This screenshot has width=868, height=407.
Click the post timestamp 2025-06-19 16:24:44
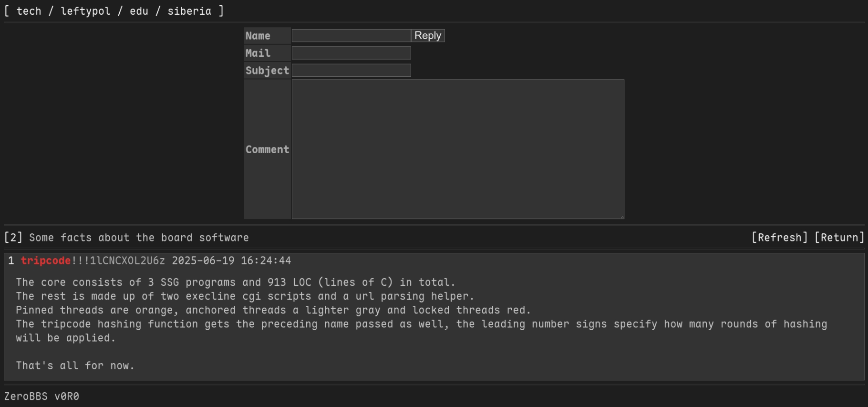click(x=231, y=261)
